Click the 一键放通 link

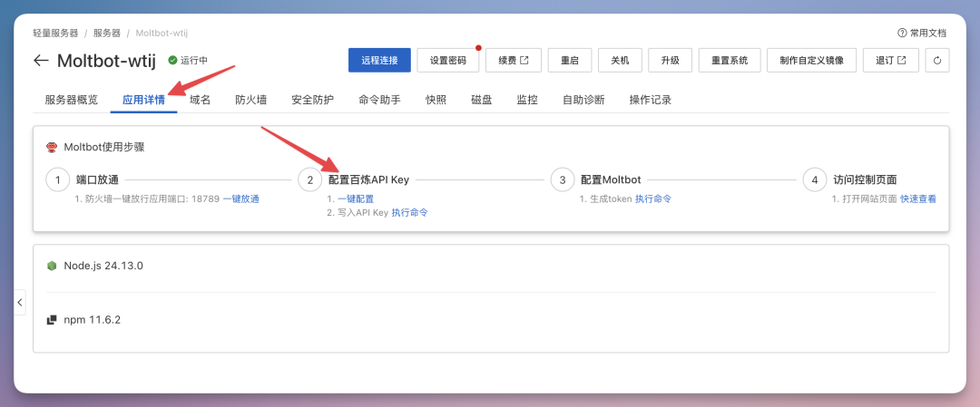[x=240, y=199]
